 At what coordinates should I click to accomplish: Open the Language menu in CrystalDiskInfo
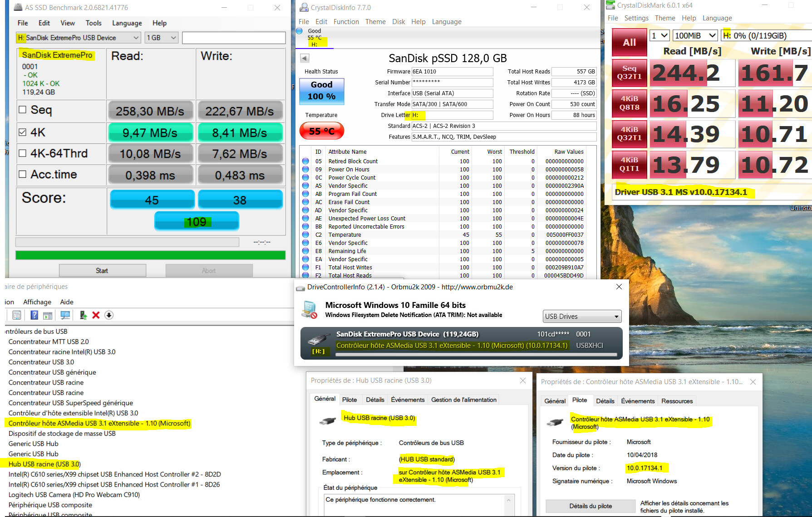(x=447, y=22)
